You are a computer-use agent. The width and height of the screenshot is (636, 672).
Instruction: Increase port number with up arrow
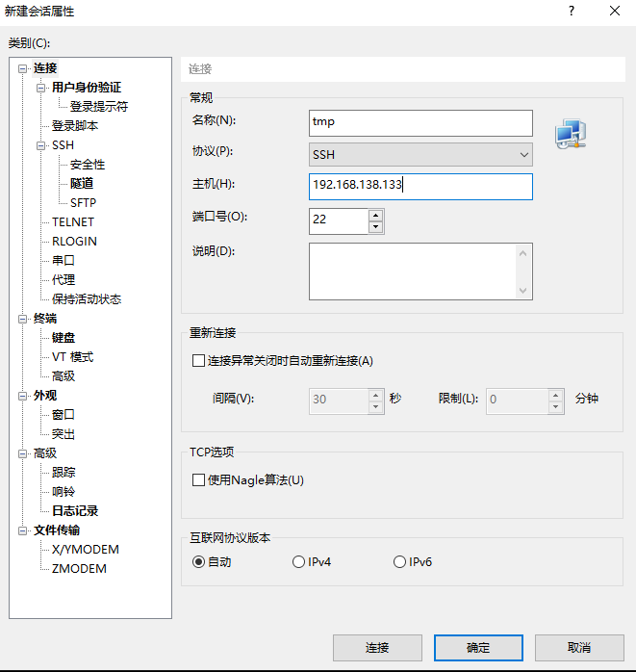pos(375,215)
